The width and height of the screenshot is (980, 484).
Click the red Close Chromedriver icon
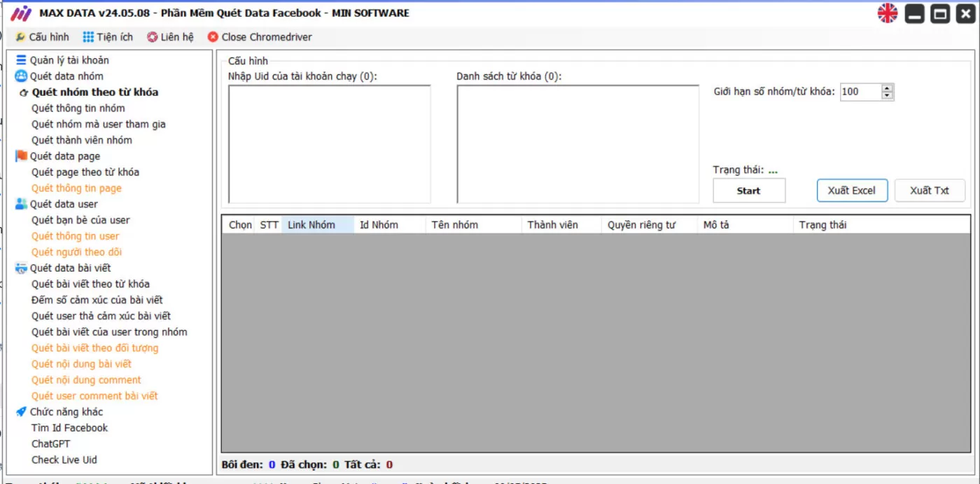click(213, 37)
